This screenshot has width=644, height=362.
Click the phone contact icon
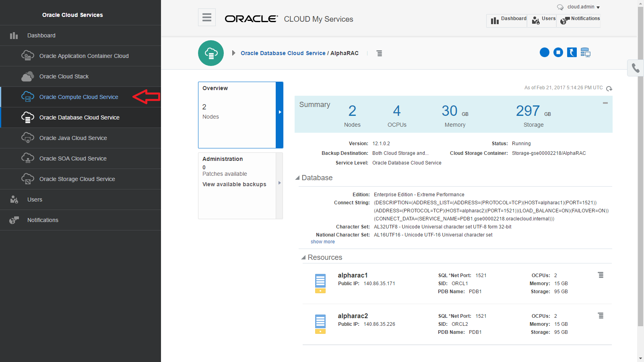[x=636, y=68]
